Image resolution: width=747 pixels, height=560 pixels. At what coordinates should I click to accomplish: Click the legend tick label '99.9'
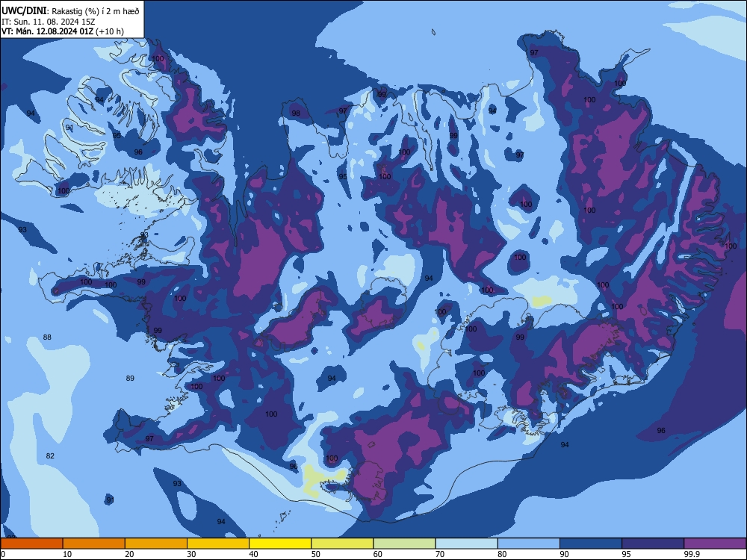point(691,554)
